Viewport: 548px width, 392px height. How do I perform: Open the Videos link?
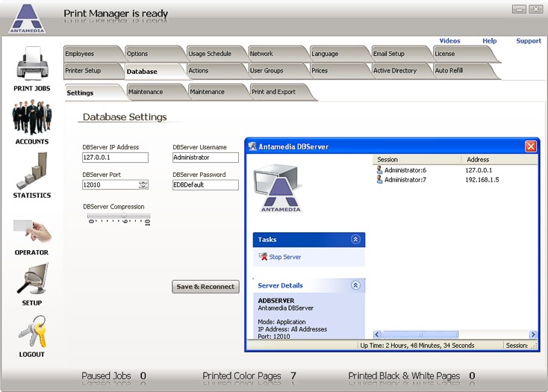449,41
